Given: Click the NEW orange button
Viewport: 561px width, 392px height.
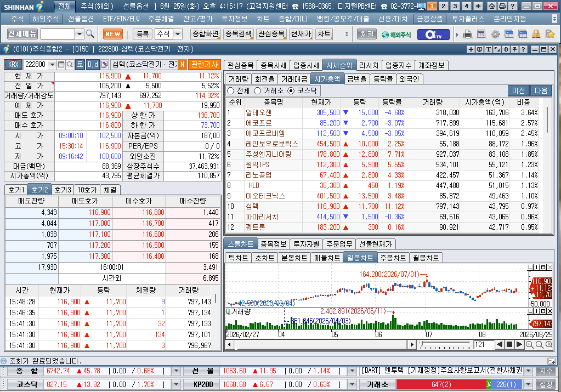Looking at the screenshot, I should pos(113,34).
